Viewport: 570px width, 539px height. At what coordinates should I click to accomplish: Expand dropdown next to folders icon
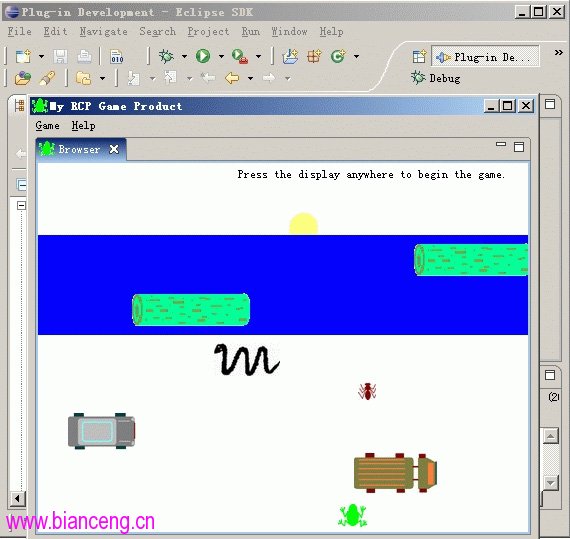pyautogui.click(x=103, y=78)
